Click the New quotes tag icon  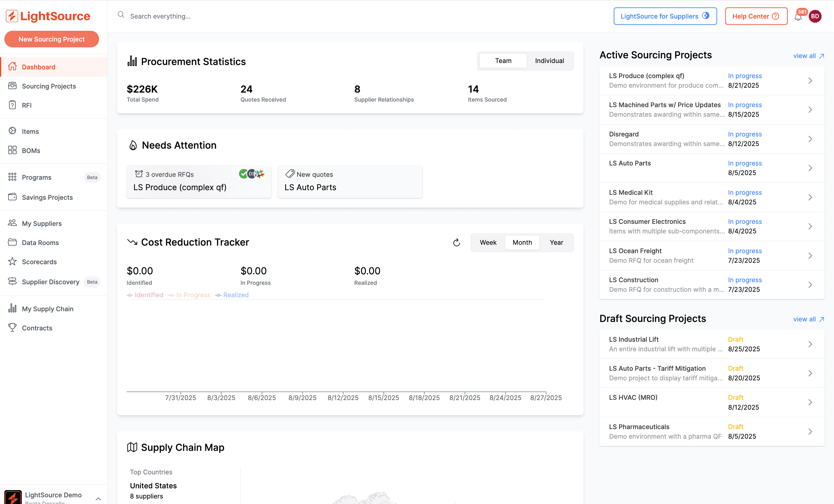(290, 174)
